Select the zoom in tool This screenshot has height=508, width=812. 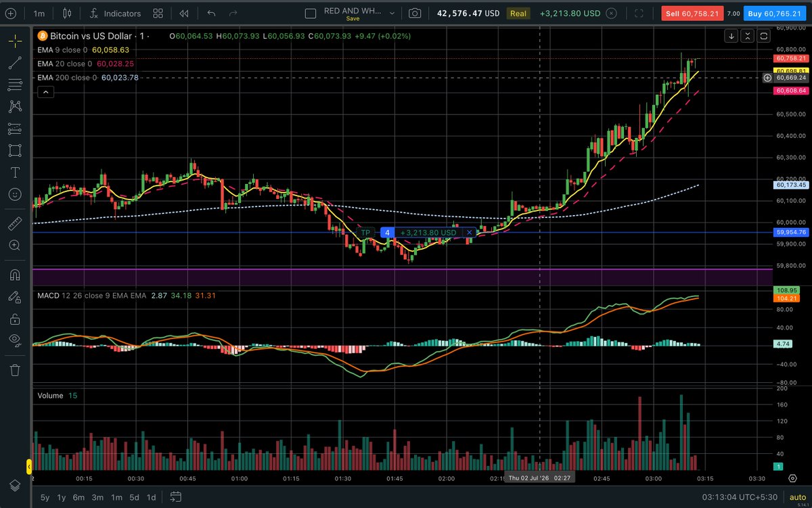click(x=14, y=245)
